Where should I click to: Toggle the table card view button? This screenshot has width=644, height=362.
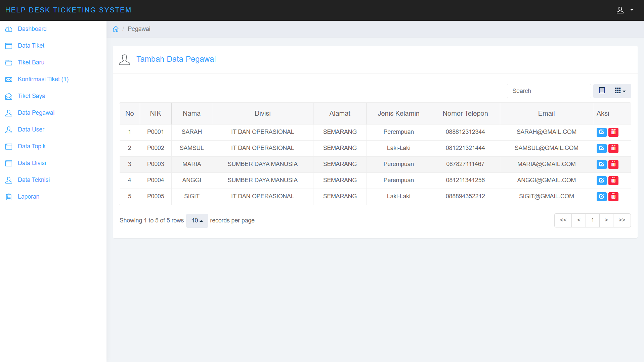(x=602, y=91)
